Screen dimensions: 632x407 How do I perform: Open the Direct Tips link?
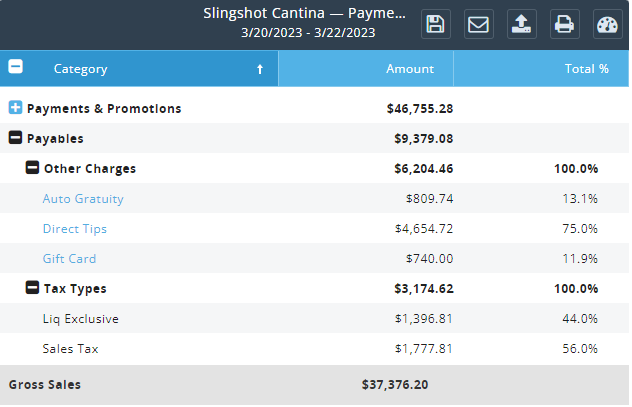[x=75, y=229]
